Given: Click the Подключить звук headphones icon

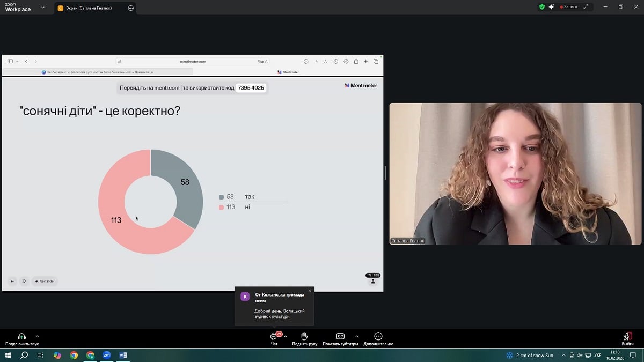Looking at the screenshot, I should click(21, 336).
